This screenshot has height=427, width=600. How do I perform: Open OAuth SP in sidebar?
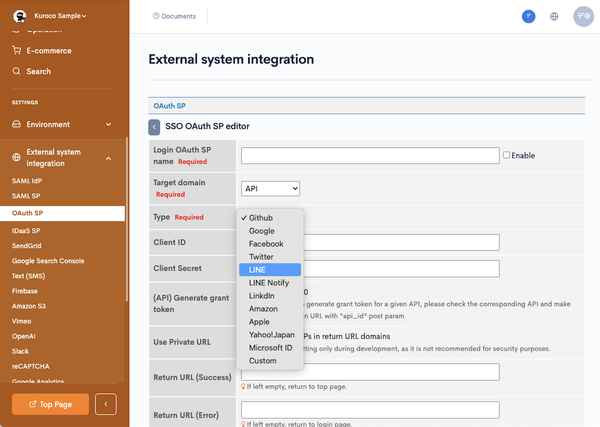[62, 213]
